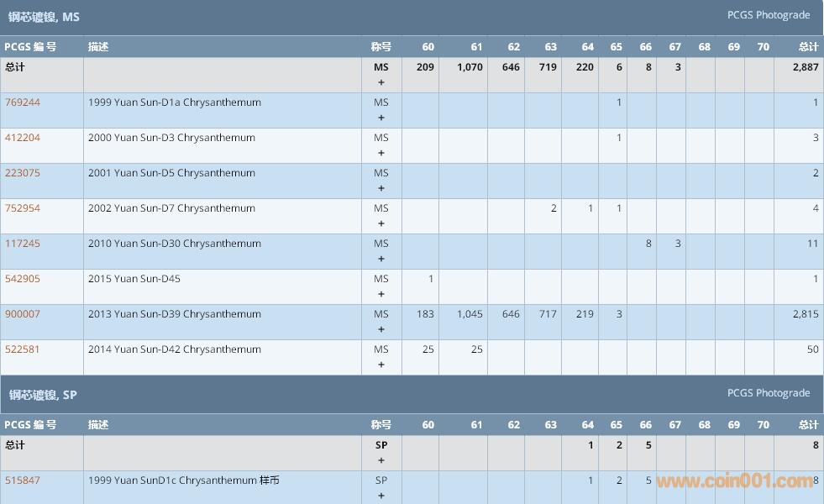
Task: Expand plus sign for 2015 Sun-D45 row
Action: coord(381,294)
